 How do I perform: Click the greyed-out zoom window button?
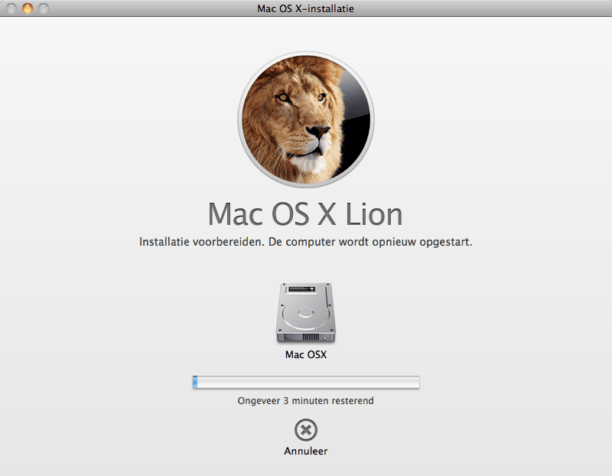tap(43, 8)
